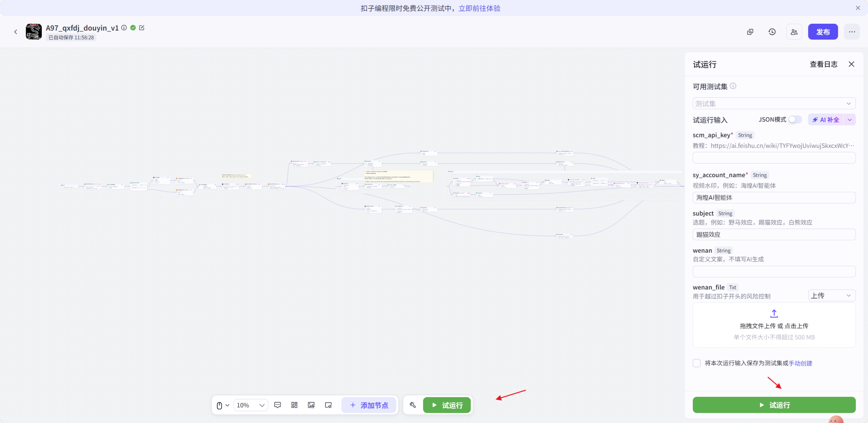This screenshot has height=423, width=868.
Task: Click the export image icon in bottom toolbar
Action: pyautogui.click(x=311, y=405)
